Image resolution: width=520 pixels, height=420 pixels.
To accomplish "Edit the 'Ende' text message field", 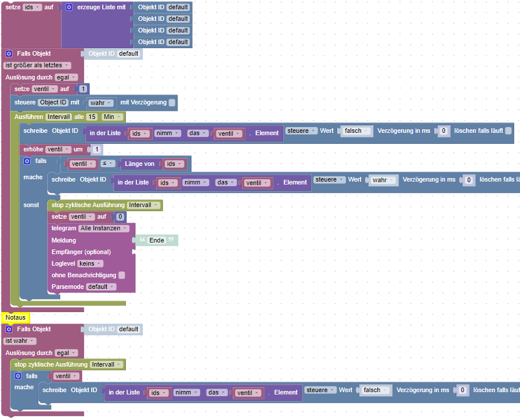I will pyautogui.click(x=157, y=240).
